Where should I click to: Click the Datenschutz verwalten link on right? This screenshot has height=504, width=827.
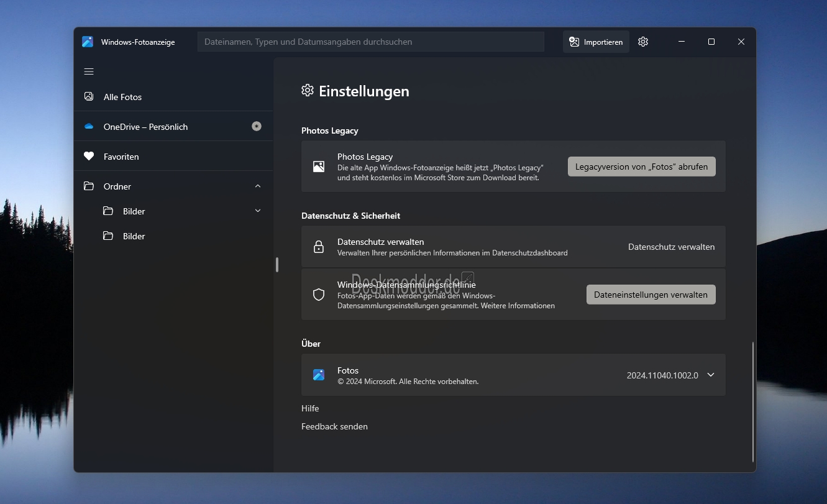671,247
